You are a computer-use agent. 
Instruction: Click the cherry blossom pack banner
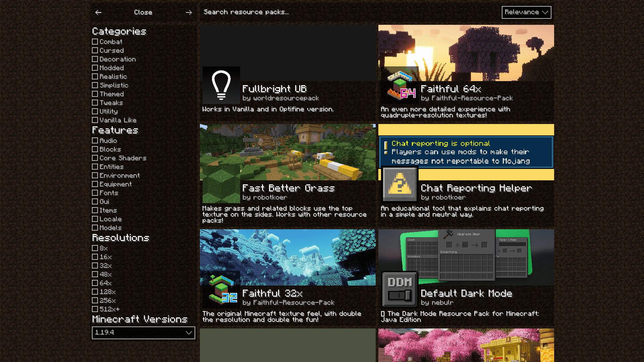tap(466, 345)
